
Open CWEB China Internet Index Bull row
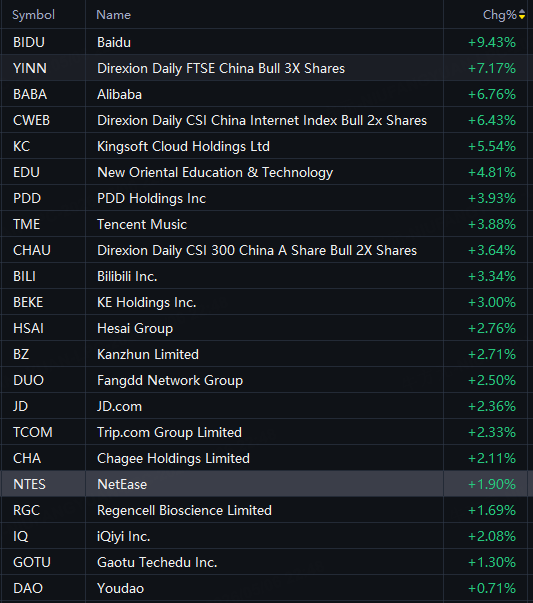click(264, 120)
